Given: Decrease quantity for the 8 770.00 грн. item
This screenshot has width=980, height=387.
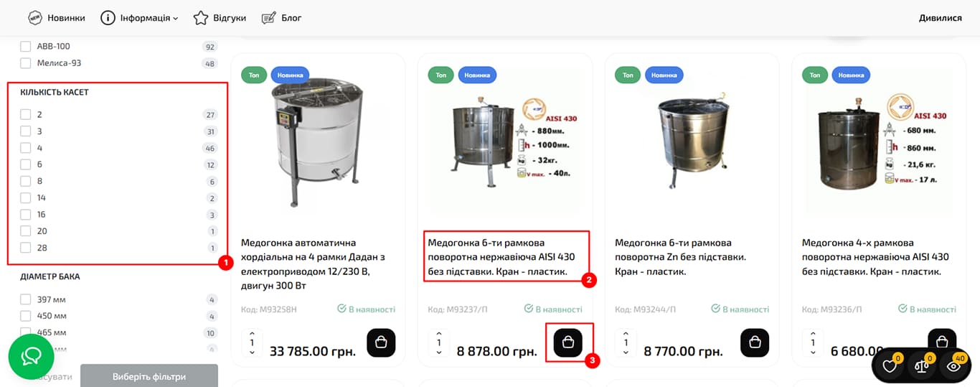Looking at the screenshot, I should pyautogui.click(x=626, y=352).
